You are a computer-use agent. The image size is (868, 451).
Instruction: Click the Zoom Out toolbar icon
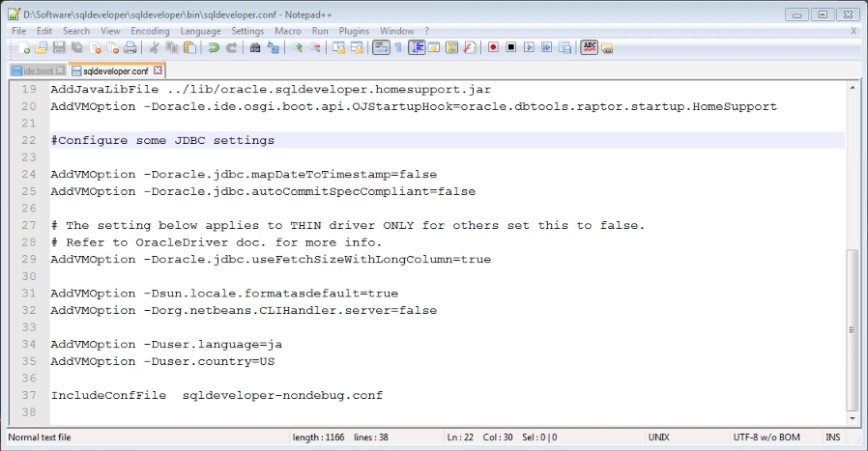coord(315,48)
